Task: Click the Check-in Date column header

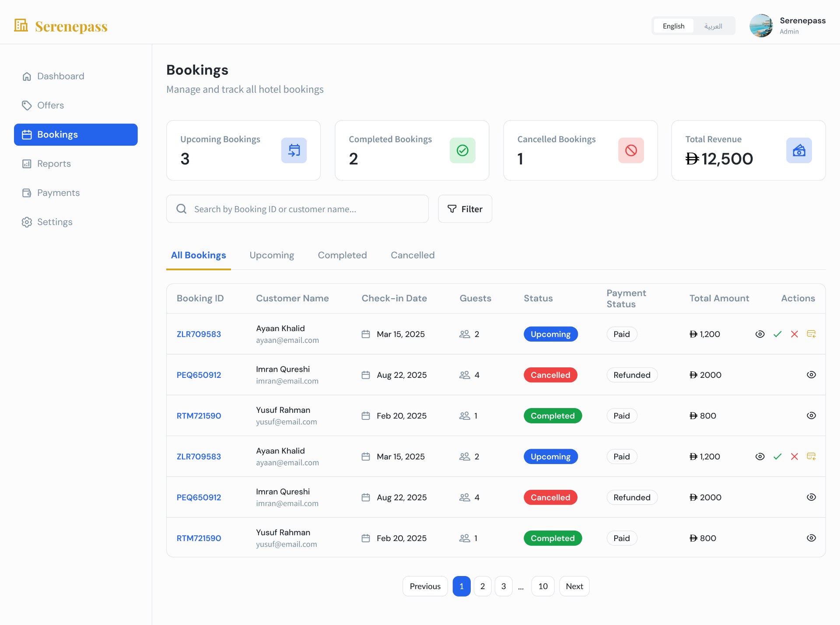Action: point(394,298)
